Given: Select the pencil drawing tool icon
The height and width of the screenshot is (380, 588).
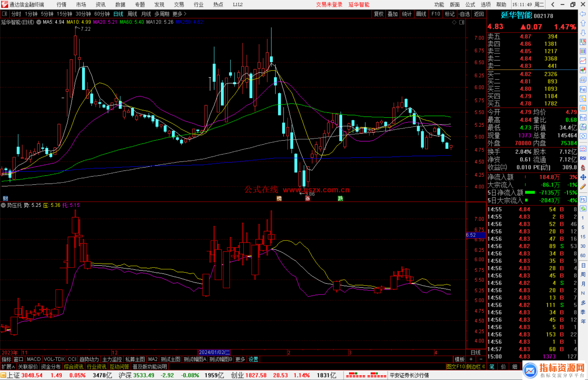Looking at the screenshot, I should coord(583,187).
